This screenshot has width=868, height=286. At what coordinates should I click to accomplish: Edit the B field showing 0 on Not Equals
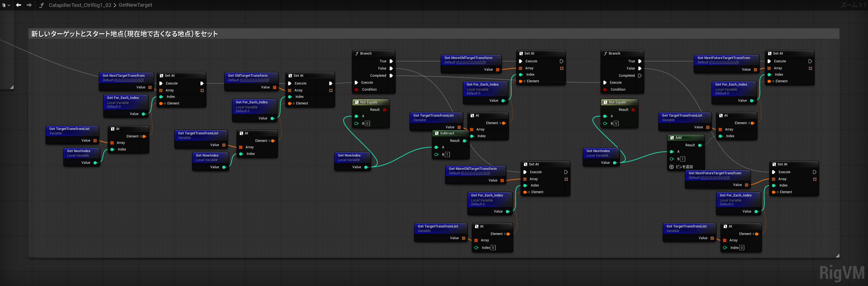tap(367, 124)
